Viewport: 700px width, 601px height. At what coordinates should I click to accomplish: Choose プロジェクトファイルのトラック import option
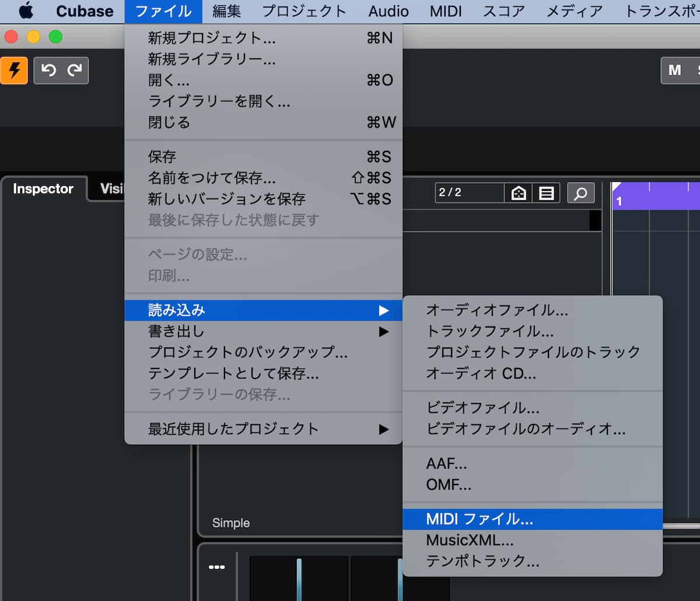pyautogui.click(x=533, y=352)
